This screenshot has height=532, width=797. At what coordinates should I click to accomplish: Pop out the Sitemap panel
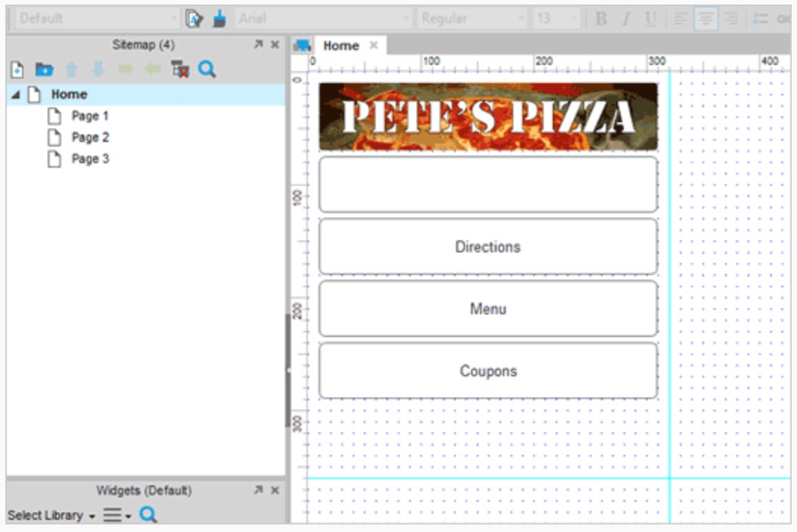258,45
